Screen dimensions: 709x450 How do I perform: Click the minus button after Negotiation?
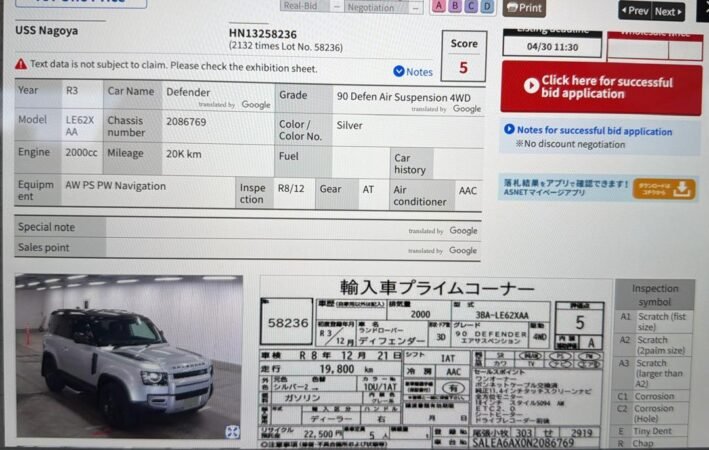coord(415,8)
